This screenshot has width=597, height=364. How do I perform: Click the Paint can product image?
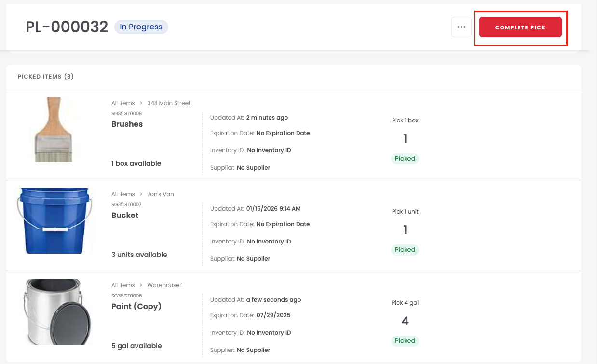click(x=54, y=311)
